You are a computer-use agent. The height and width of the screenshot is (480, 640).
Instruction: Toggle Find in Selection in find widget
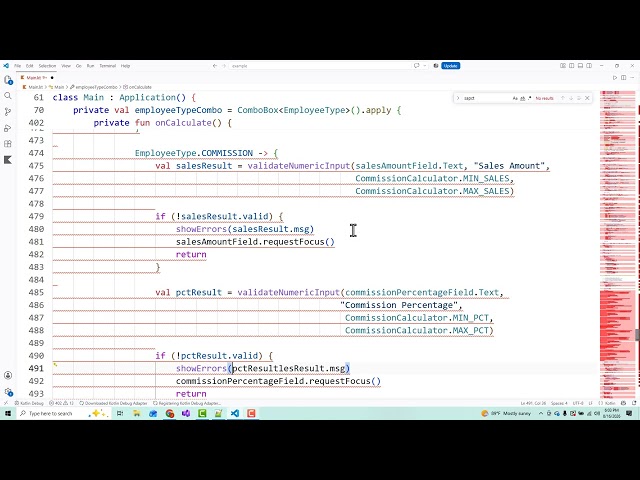pyautogui.click(x=579, y=98)
